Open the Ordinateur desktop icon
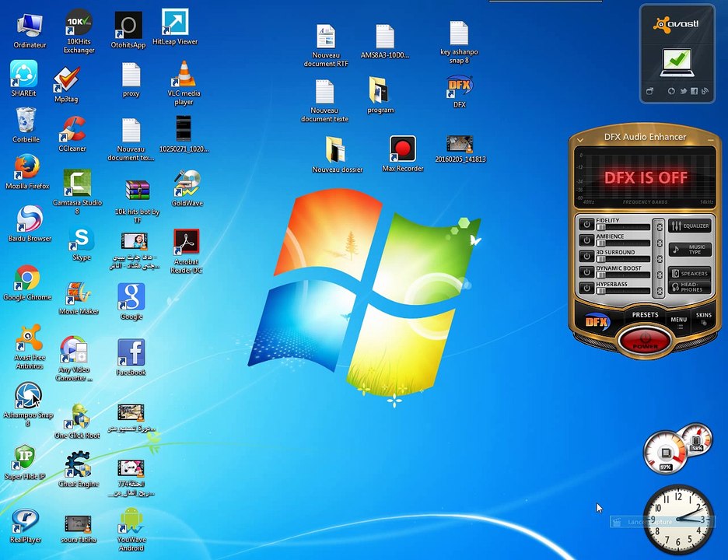Screen dimensions: 728x560 point(30,30)
